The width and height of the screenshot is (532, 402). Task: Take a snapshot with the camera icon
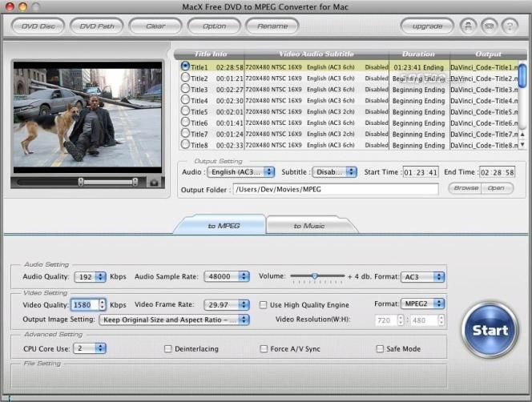coord(154,183)
